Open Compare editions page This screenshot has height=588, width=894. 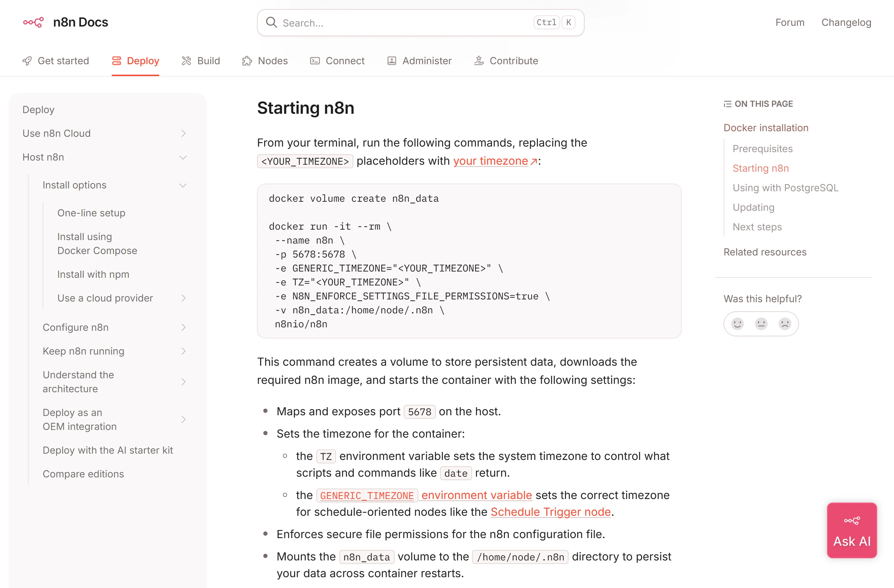83,474
